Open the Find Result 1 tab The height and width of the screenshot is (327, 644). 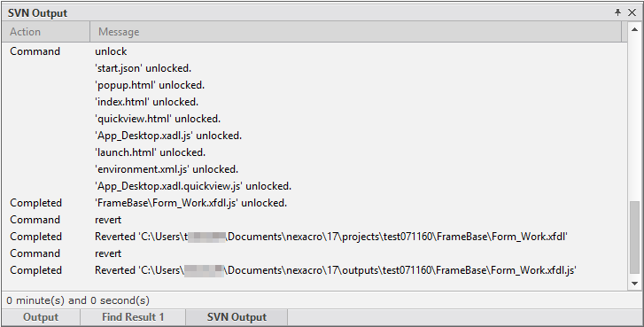pyautogui.click(x=133, y=317)
